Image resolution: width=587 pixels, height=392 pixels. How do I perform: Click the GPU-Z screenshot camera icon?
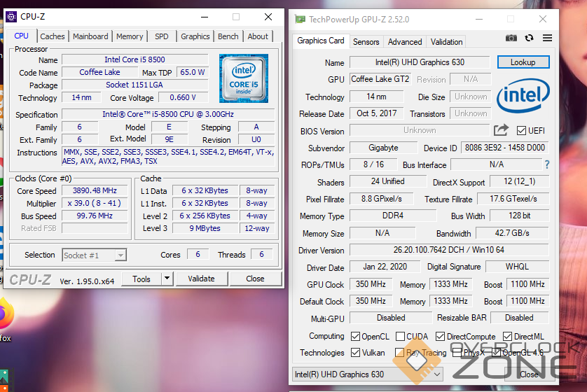pos(511,38)
